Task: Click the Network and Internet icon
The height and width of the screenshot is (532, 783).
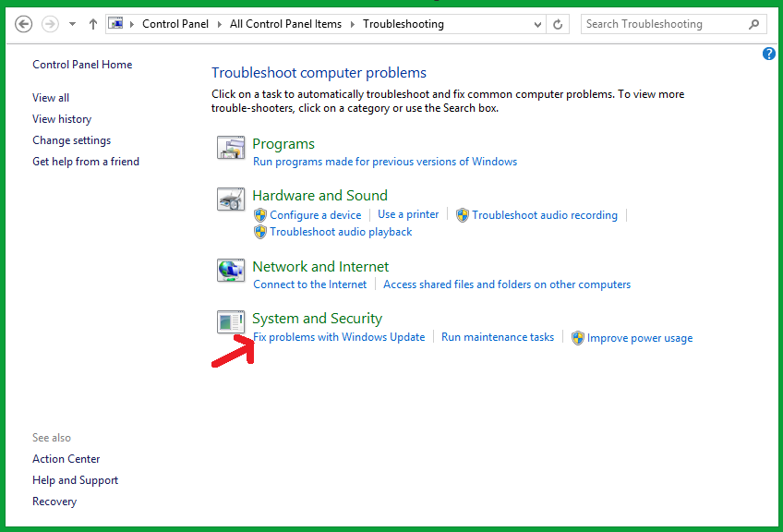Action: pyautogui.click(x=231, y=271)
